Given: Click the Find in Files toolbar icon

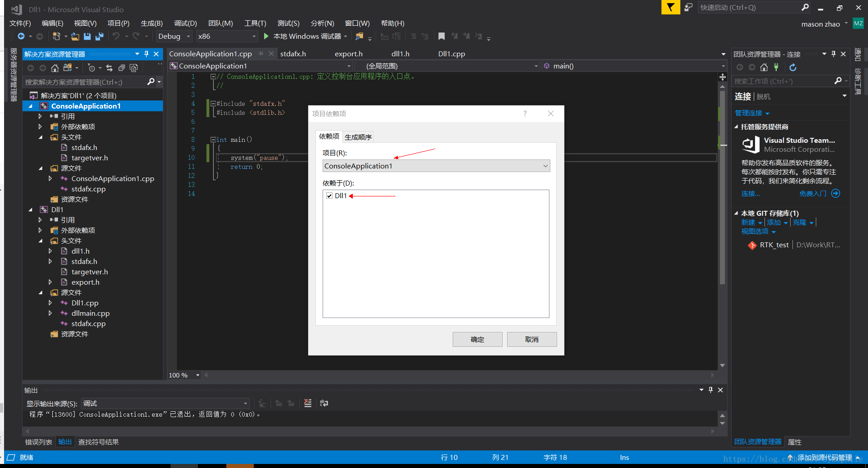Looking at the screenshot, I should coord(359,36).
